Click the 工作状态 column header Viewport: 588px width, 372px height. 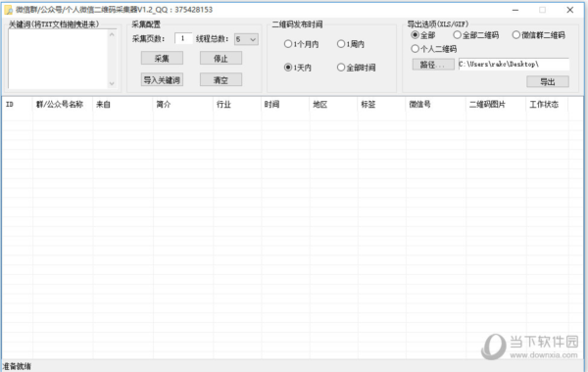click(547, 105)
